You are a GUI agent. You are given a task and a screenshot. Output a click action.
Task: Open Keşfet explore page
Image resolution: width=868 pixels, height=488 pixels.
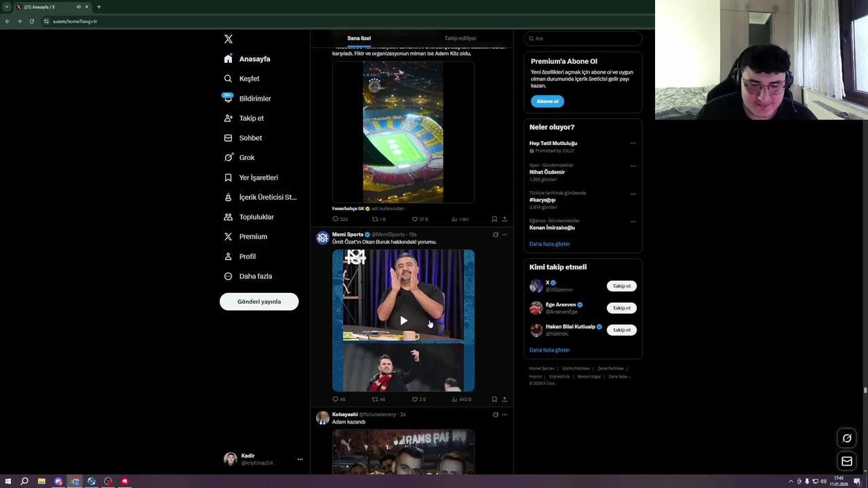241,79
